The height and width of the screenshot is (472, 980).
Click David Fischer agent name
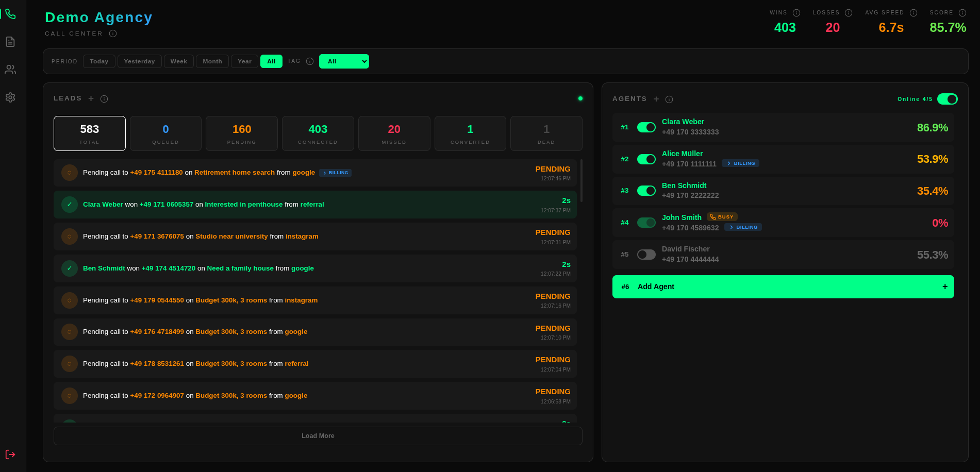pos(686,249)
